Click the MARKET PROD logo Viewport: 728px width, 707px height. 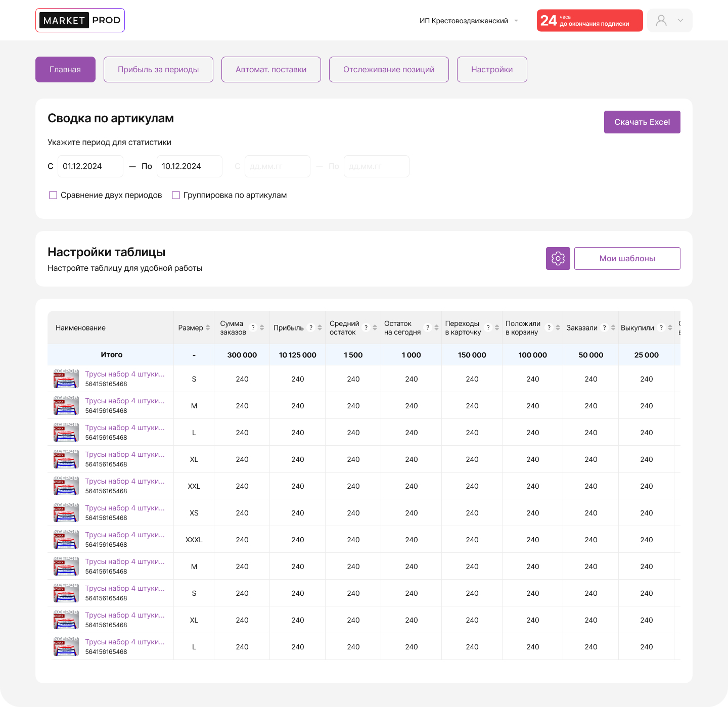click(x=80, y=20)
